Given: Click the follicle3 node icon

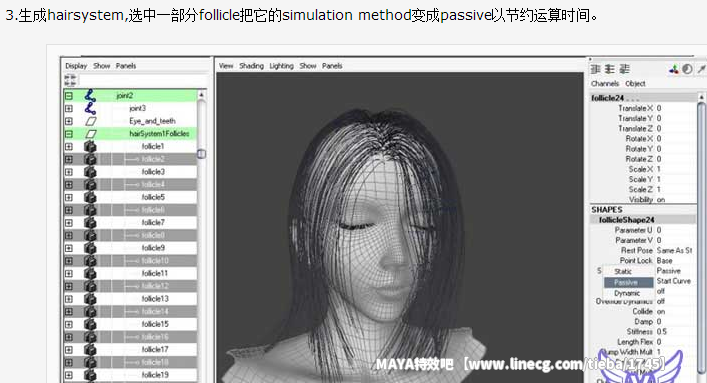Looking at the screenshot, I should tap(90, 172).
